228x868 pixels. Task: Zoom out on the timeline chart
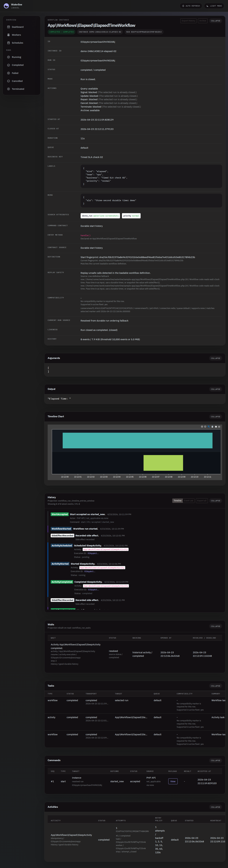click(205, 427)
